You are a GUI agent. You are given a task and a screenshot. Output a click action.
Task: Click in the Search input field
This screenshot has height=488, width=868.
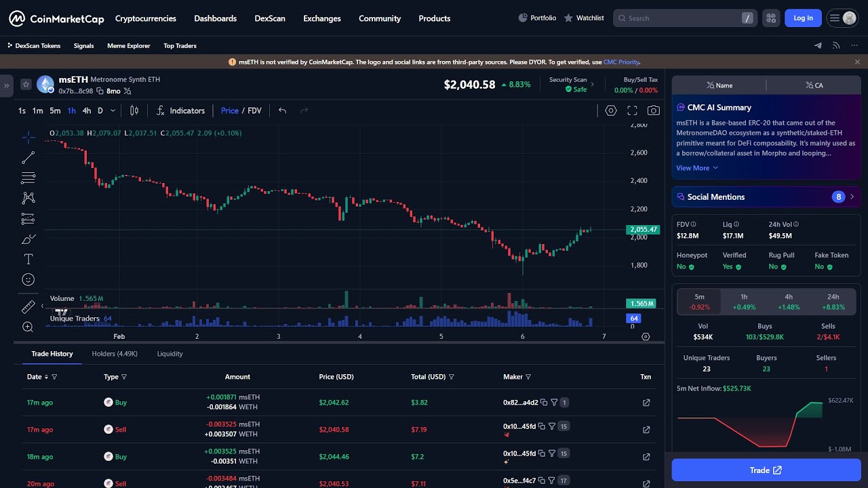tap(685, 18)
